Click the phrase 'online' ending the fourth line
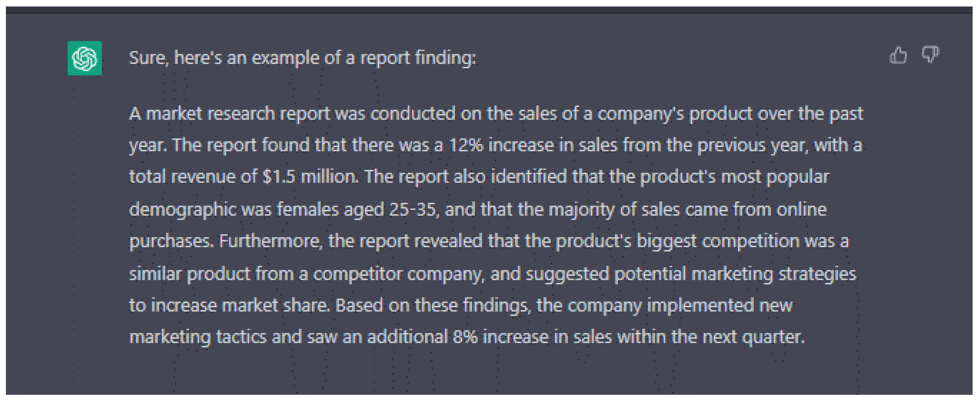The height and width of the screenshot is (401, 980). pos(801,209)
